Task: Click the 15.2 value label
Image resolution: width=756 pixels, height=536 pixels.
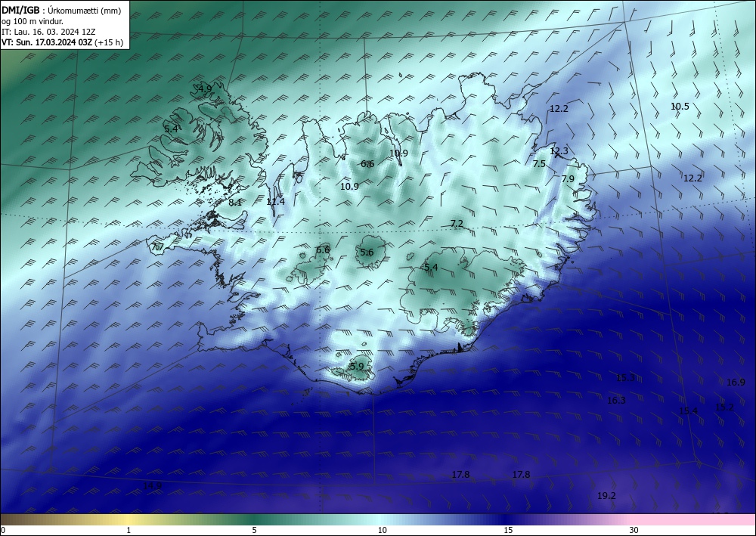Action: 724,407
